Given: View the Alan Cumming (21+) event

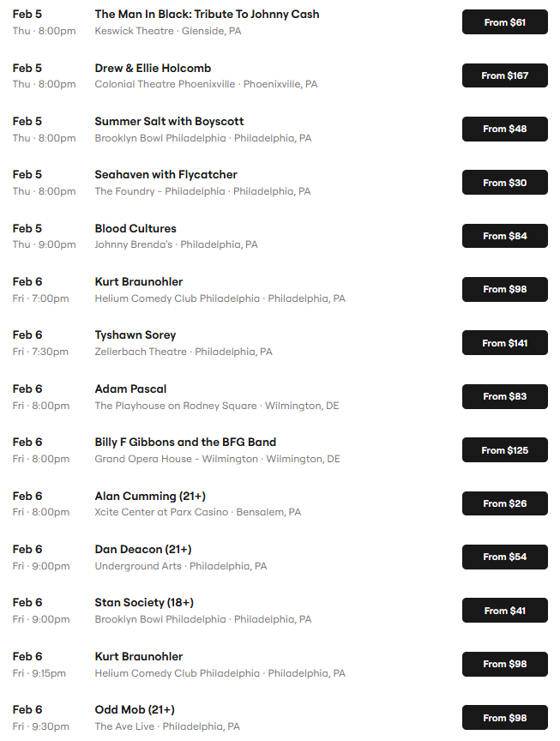Looking at the screenshot, I should tap(150, 497).
